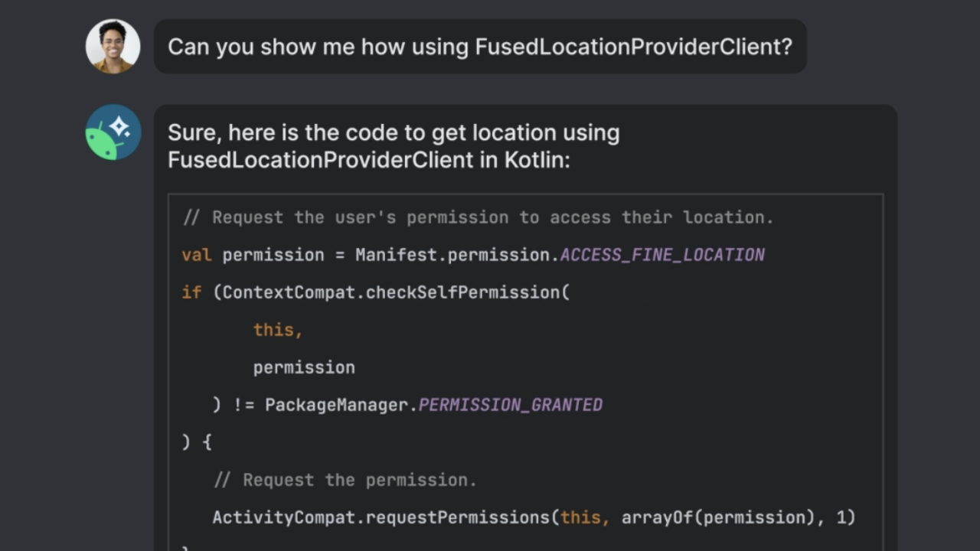Click the Android Studio Bot avatar icon

113,132
